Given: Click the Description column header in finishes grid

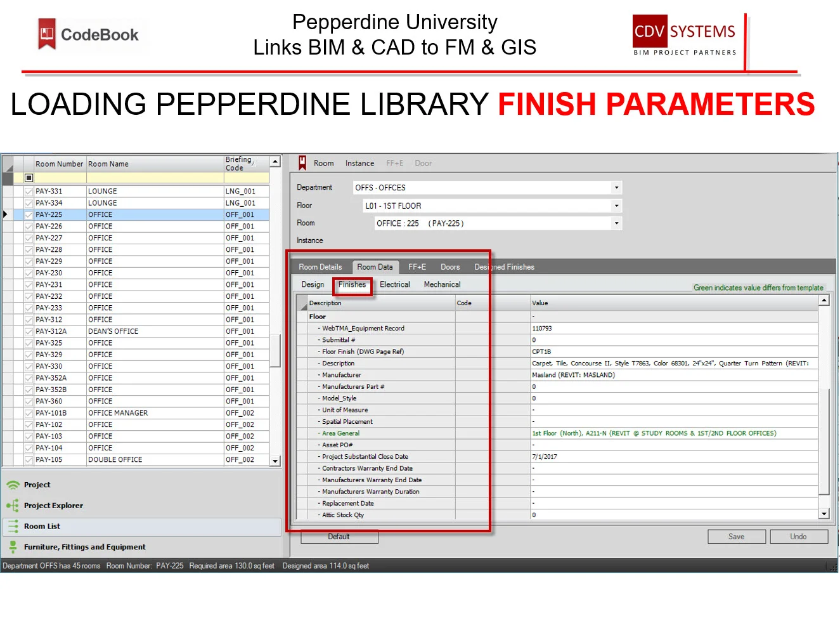Looking at the screenshot, I should tap(381, 303).
